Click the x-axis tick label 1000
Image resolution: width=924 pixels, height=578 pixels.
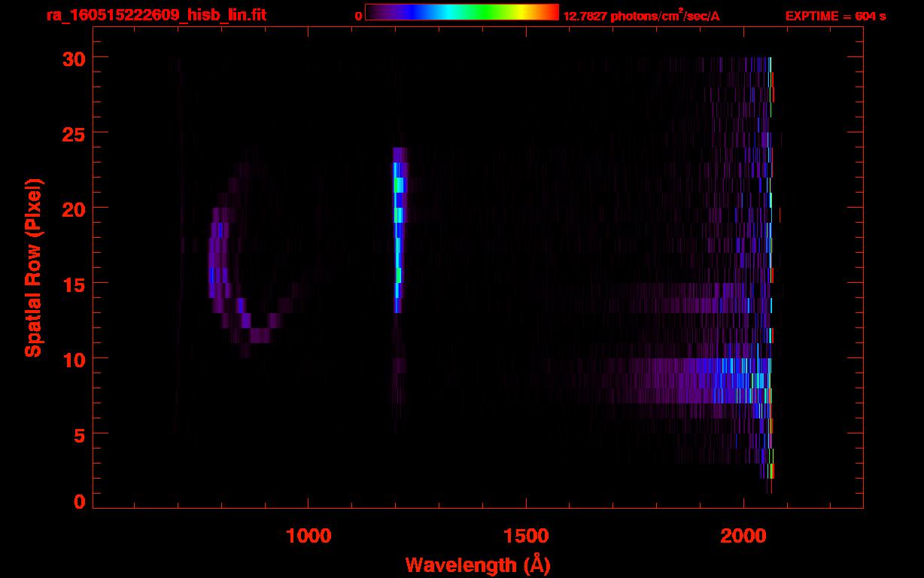(309, 535)
